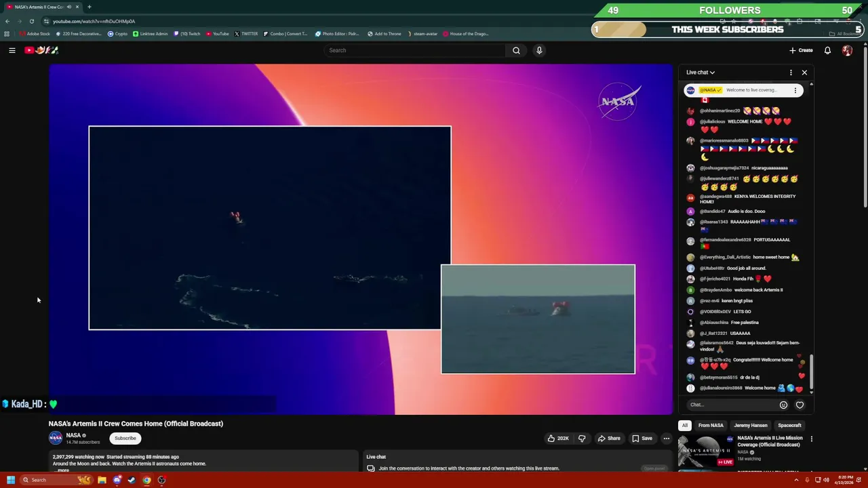Open the Crypto bookmark
Screen dimensions: 868x488
tap(117, 34)
